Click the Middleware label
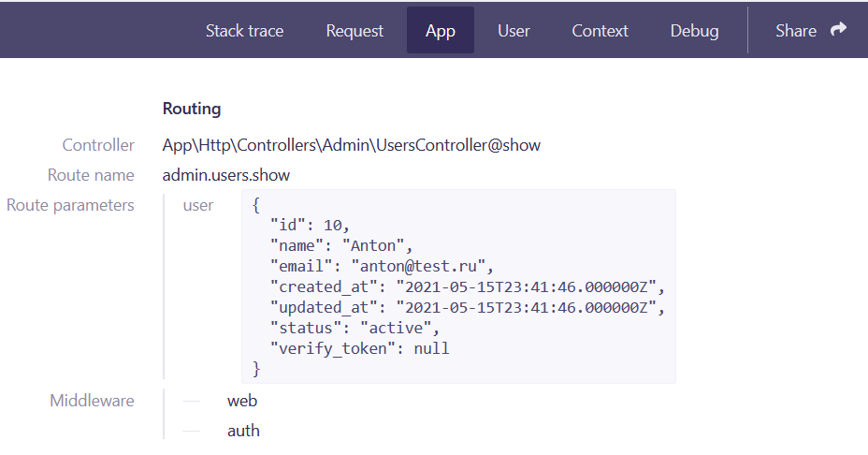 tap(92, 401)
